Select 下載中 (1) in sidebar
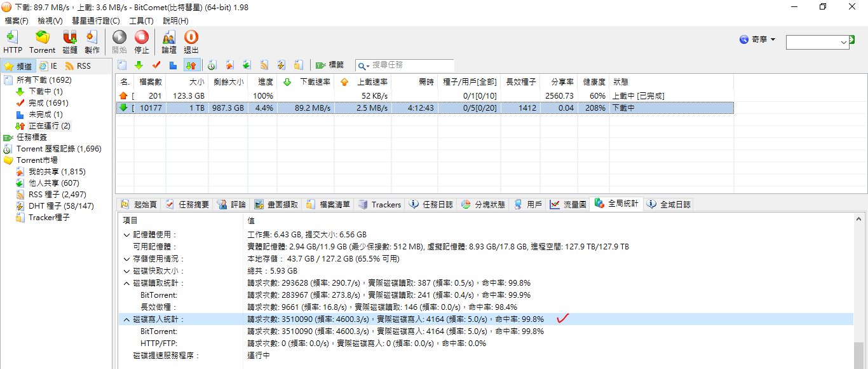 pyautogui.click(x=39, y=92)
